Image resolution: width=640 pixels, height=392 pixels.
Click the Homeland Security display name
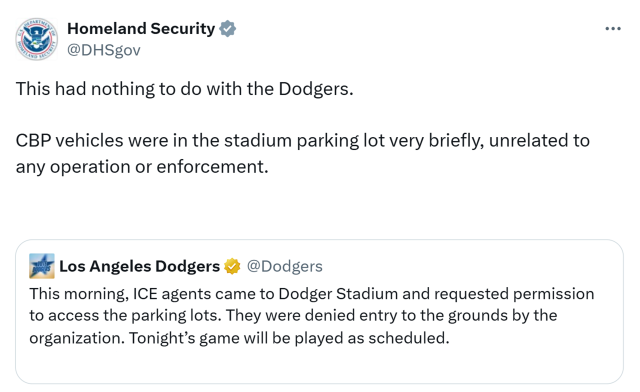[x=141, y=29]
